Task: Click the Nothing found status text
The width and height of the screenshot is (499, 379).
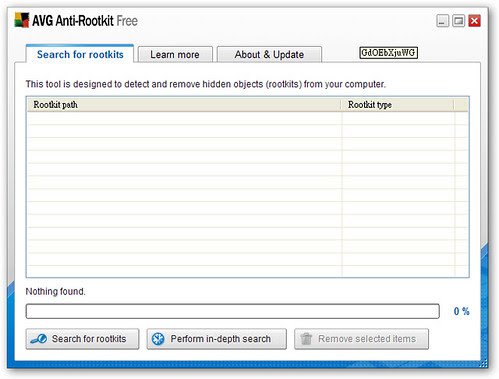Action: 56,292
